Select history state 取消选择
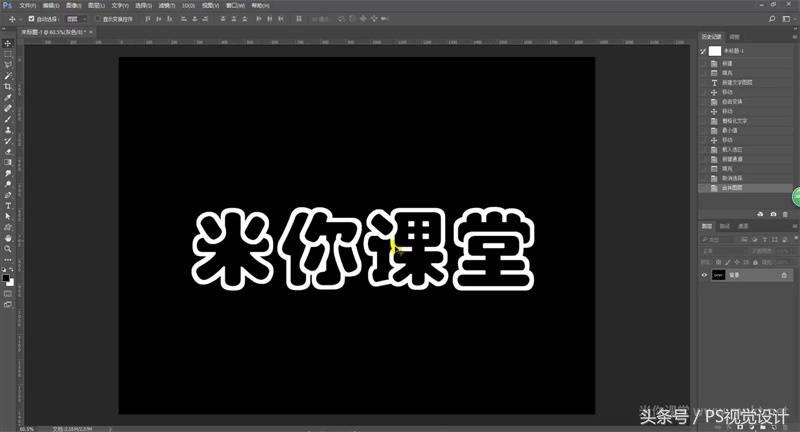 coord(745,178)
